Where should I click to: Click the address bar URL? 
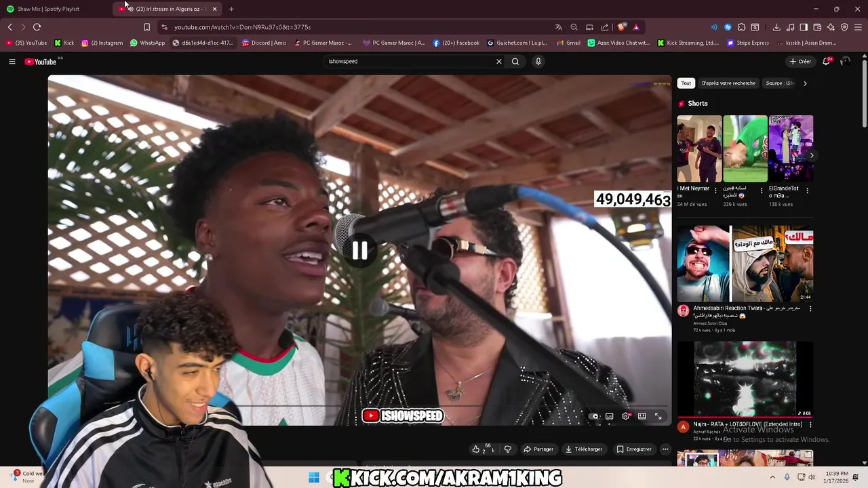(242, 27)
